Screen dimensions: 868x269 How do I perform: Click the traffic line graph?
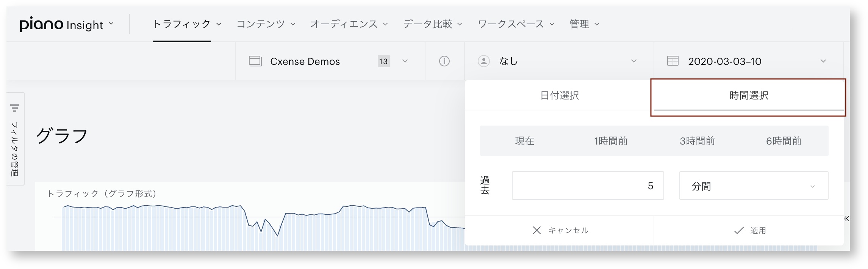click(263, 220)
